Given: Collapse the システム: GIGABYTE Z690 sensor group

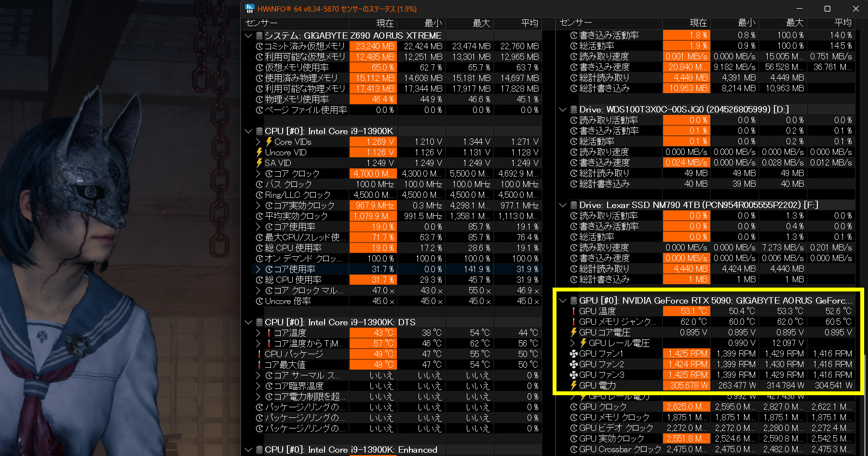Looking at the screenshot, I should point(248,36).
